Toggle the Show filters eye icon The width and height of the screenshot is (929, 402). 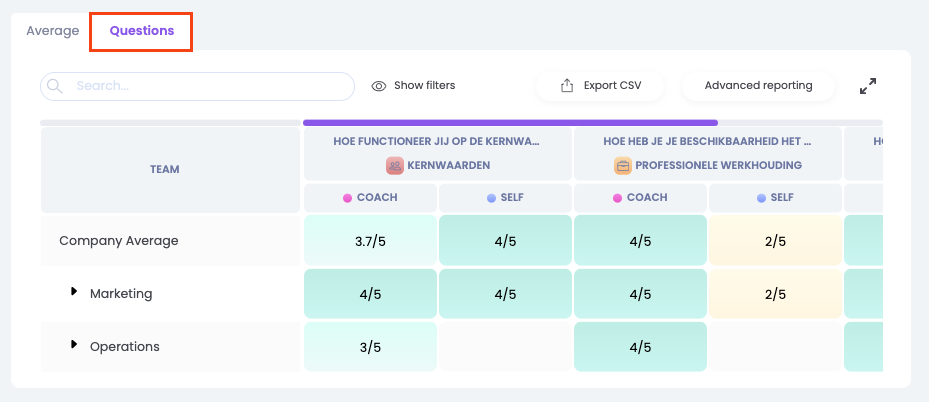point(379,86)
